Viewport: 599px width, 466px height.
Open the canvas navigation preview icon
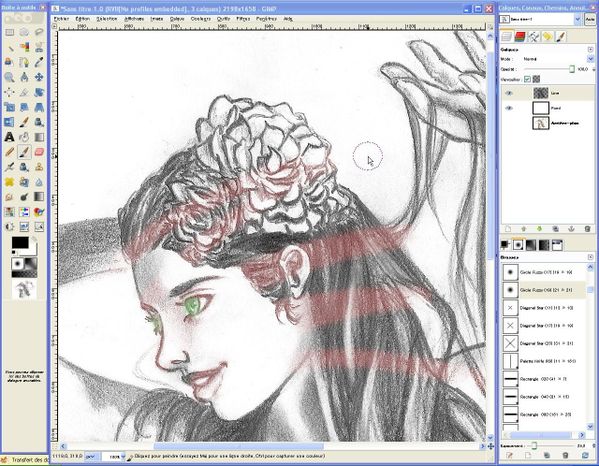491,446
